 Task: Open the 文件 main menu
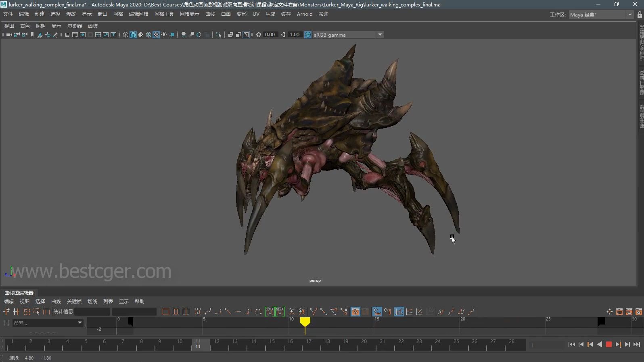pos(8,14)
